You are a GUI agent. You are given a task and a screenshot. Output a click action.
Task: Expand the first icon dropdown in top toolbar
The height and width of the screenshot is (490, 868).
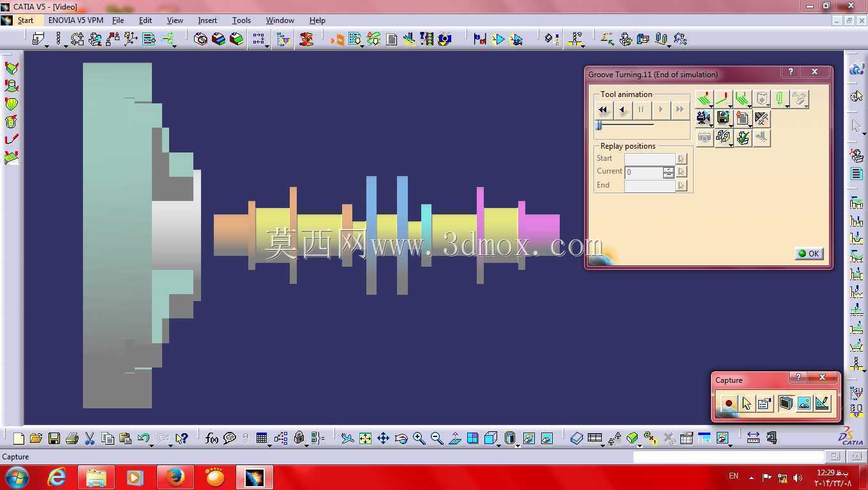click(x=47, y=45)
